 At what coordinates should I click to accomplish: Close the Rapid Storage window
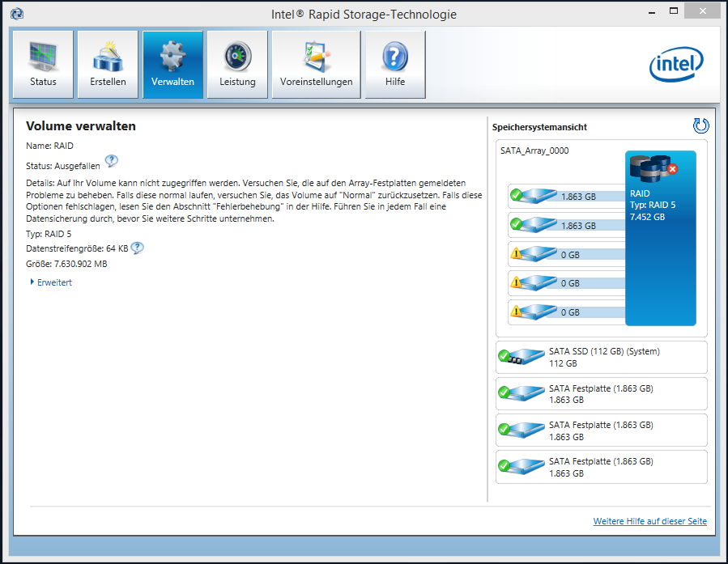[702, 11]
